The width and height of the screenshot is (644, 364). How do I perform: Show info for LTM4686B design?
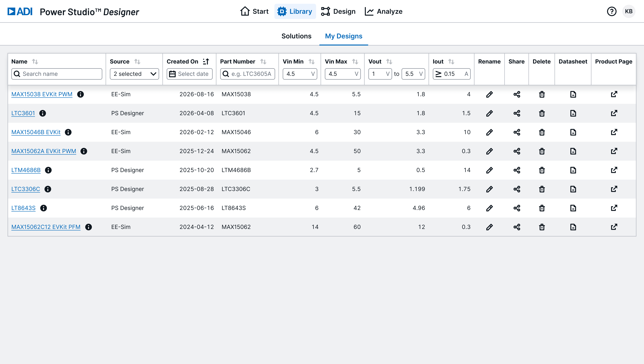coord(48,170)
